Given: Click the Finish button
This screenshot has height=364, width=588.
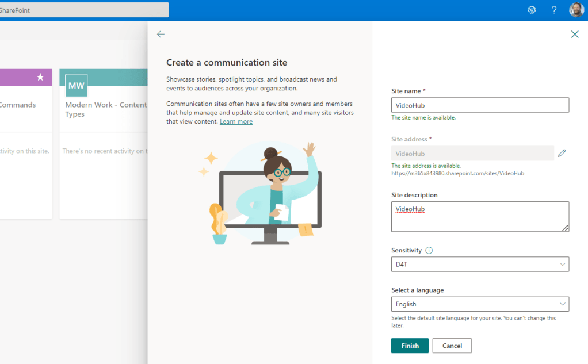Looking at the screenshot, I should click(410, 346).
